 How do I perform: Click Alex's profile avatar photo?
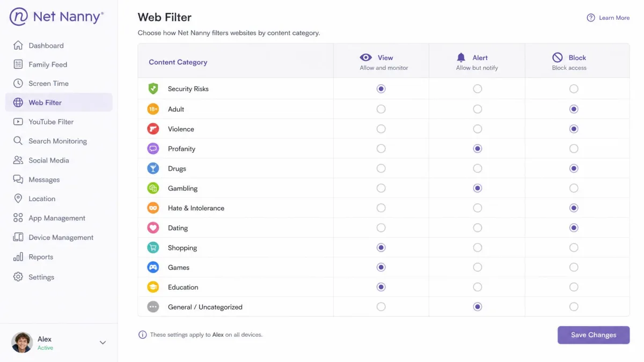(22, 343)
